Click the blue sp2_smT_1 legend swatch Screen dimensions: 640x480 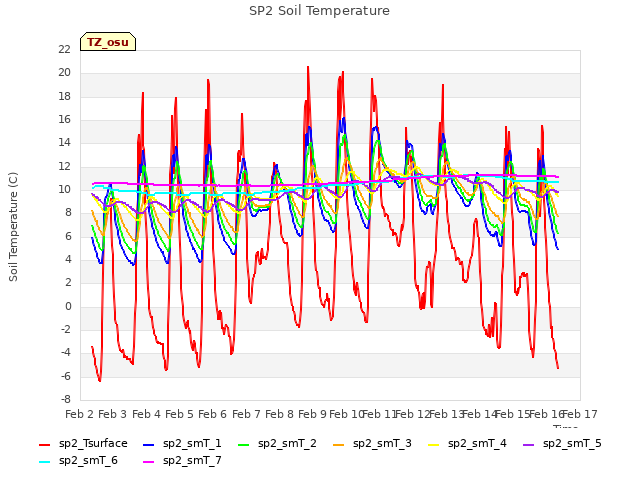149,444
